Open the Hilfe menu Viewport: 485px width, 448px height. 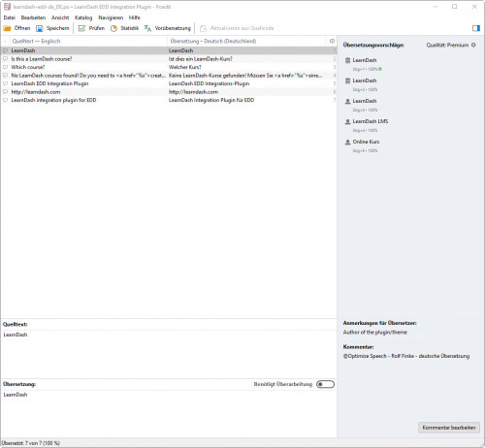[135, 17]
